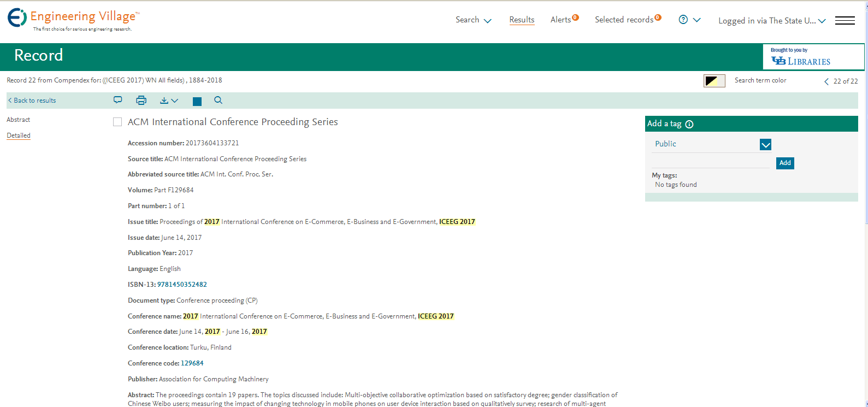Open the hamburger menu icon

(845, 20)
